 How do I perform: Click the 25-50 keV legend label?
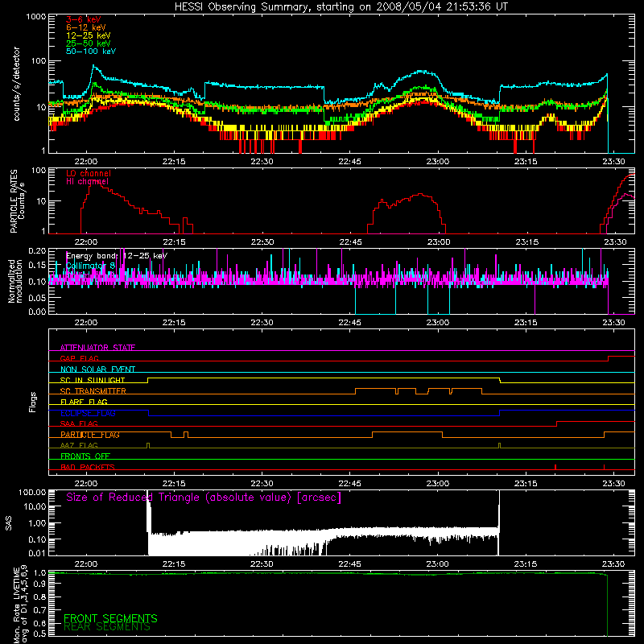pos(89,43)
